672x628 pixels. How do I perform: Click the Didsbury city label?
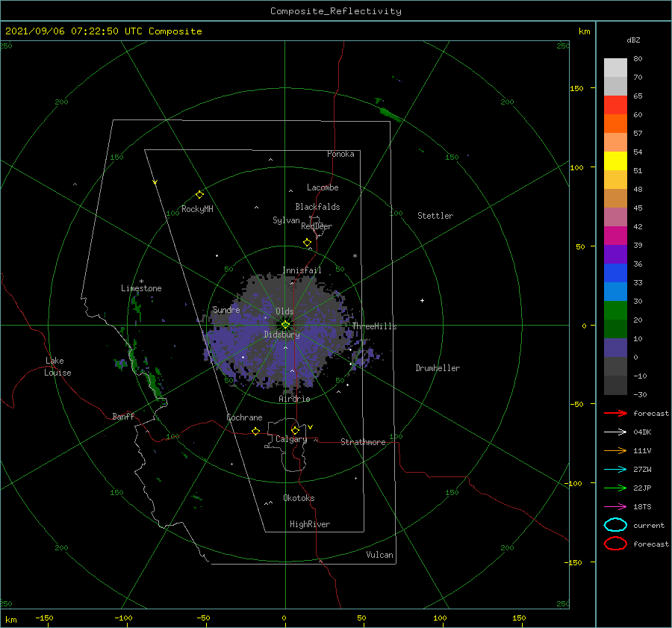[282, 335]
